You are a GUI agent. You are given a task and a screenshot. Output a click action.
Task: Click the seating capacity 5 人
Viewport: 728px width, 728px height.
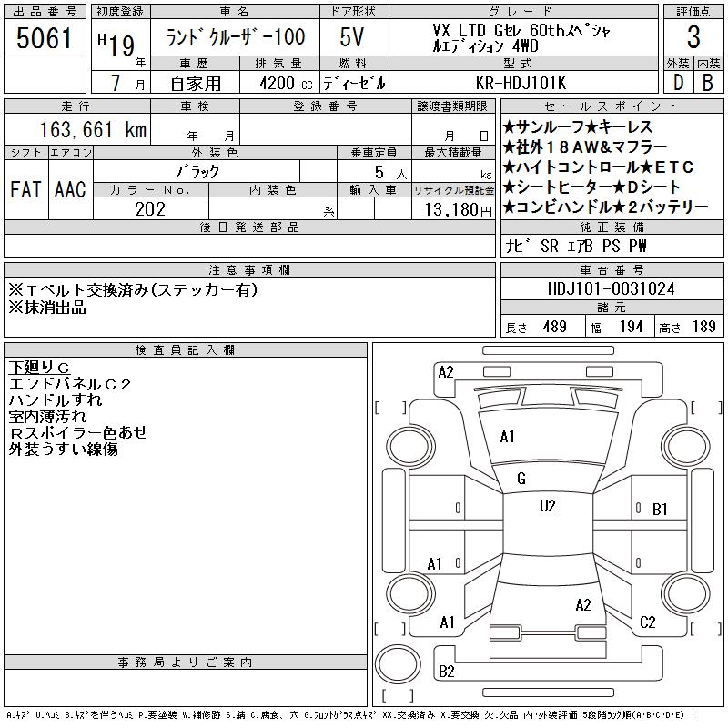[x=390, y=173]
